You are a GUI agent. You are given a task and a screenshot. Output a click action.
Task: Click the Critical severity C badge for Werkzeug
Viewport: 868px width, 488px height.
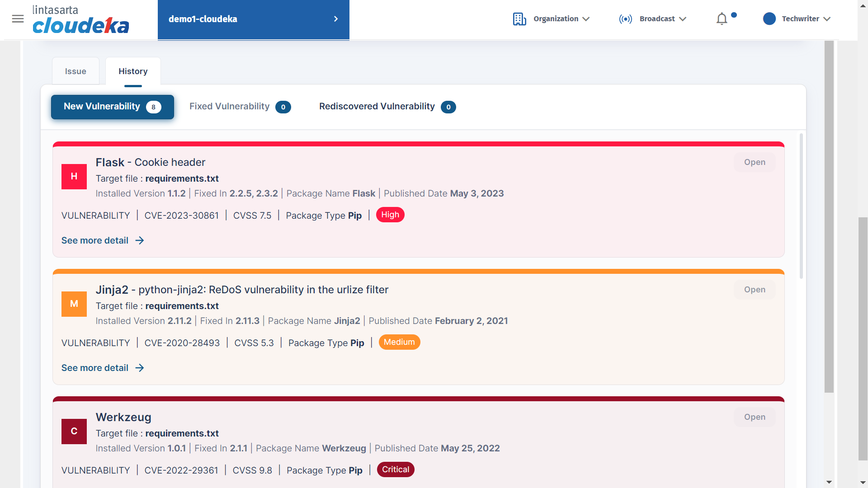pyautogui.click(x=74, y=432)
